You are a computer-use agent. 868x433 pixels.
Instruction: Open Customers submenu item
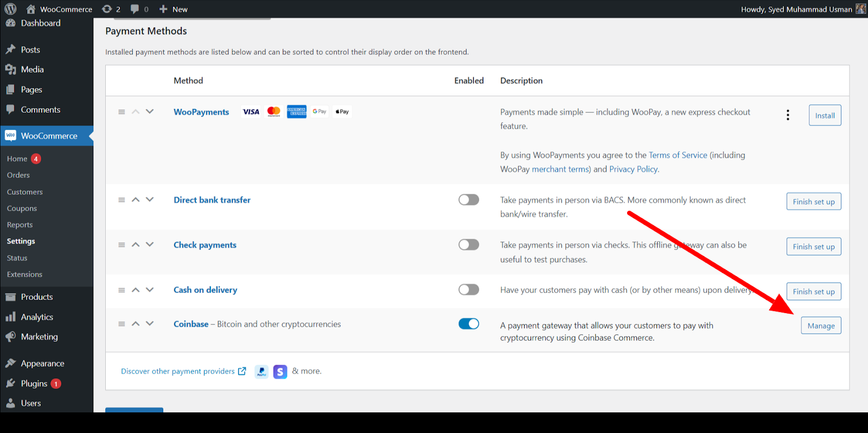pyautogui.click(x=25, y=192)
